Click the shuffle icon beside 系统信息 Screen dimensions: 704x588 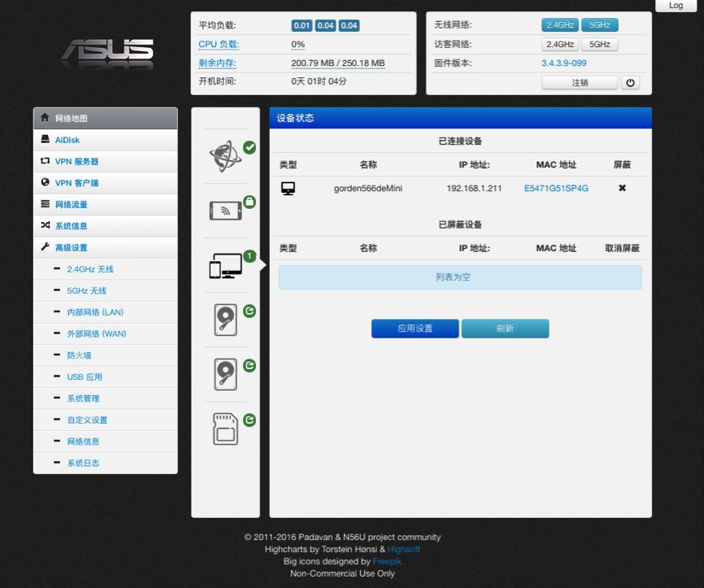[x=45, y=225]
